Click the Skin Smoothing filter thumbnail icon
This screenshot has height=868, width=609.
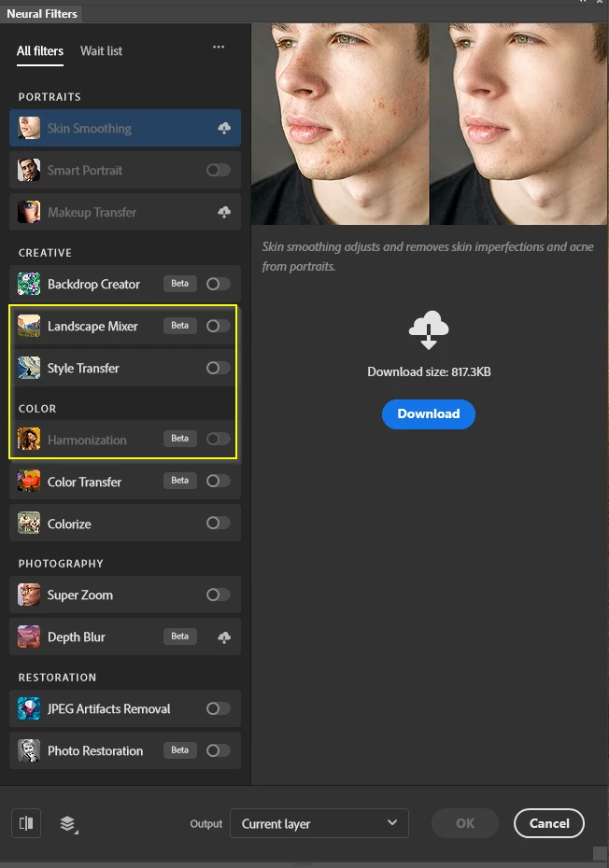pyautogui.click(x=29, y=128)
